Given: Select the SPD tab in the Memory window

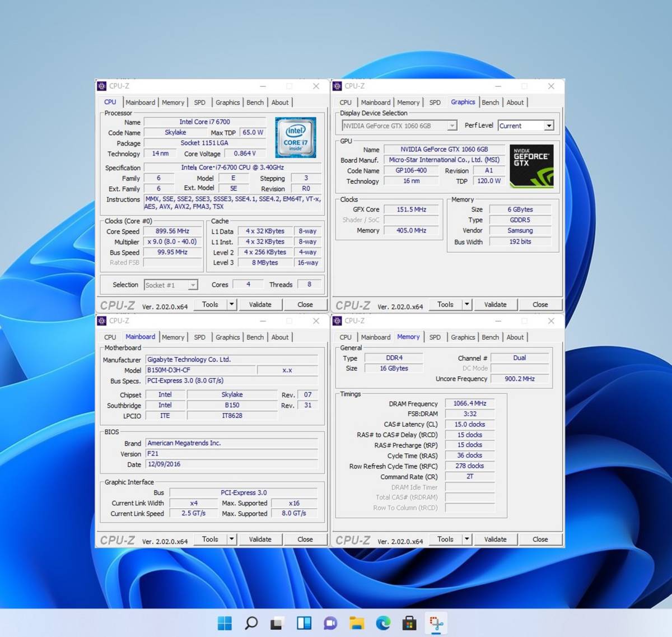Looking at the screenshot, I should tap(435, 337).
